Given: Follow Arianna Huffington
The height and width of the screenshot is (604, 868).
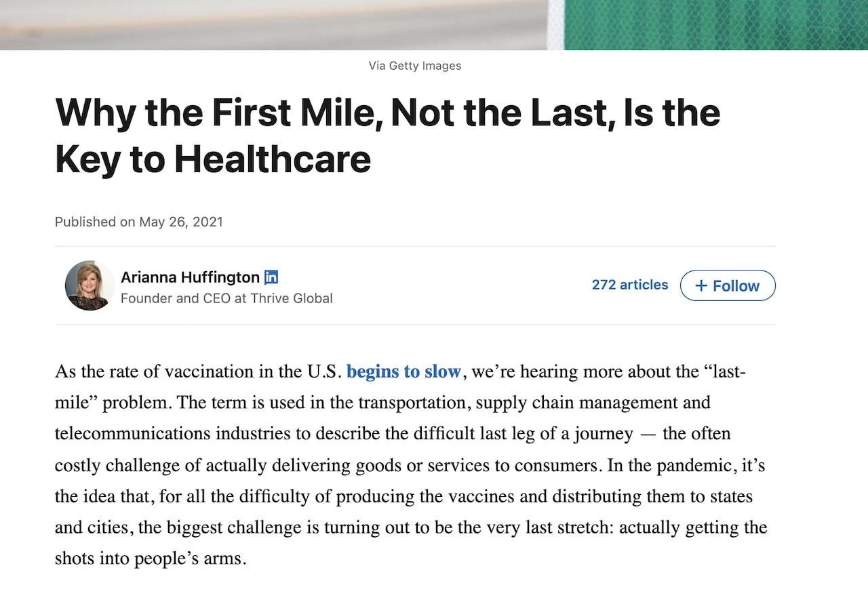Looking at the screenshot, I should tap(728, 285).
